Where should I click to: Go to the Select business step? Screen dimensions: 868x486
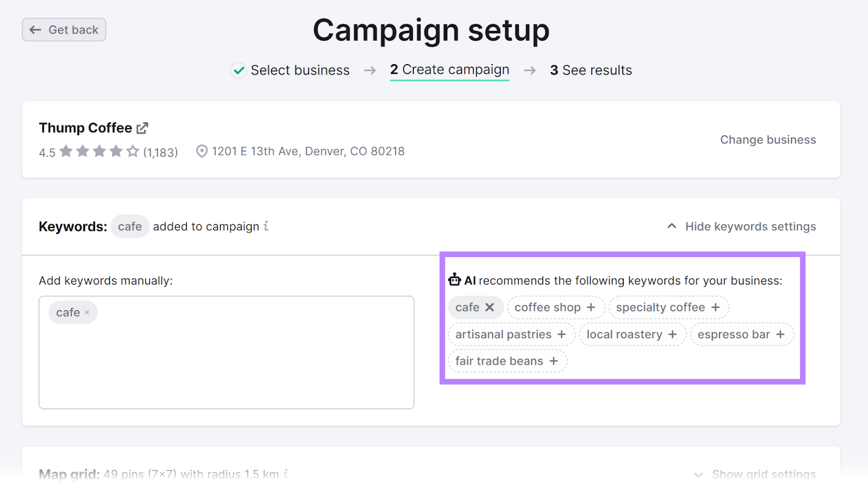(299, 71)
